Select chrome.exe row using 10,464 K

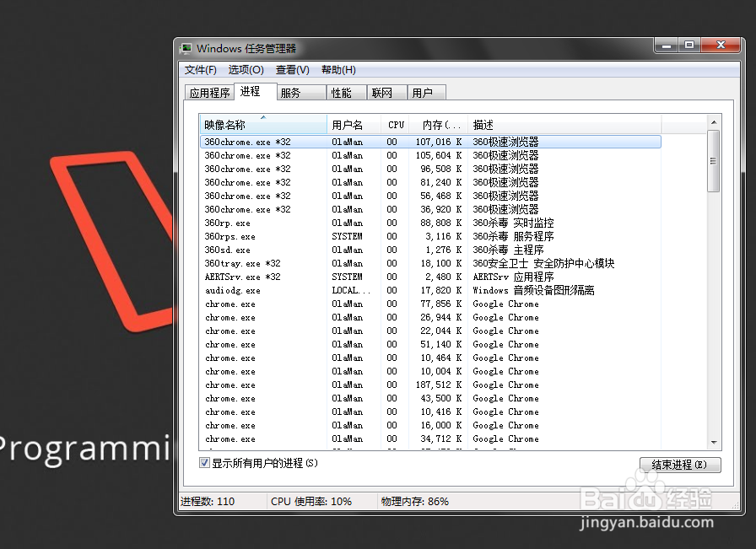pyautogui.click(x=430, y=358)
